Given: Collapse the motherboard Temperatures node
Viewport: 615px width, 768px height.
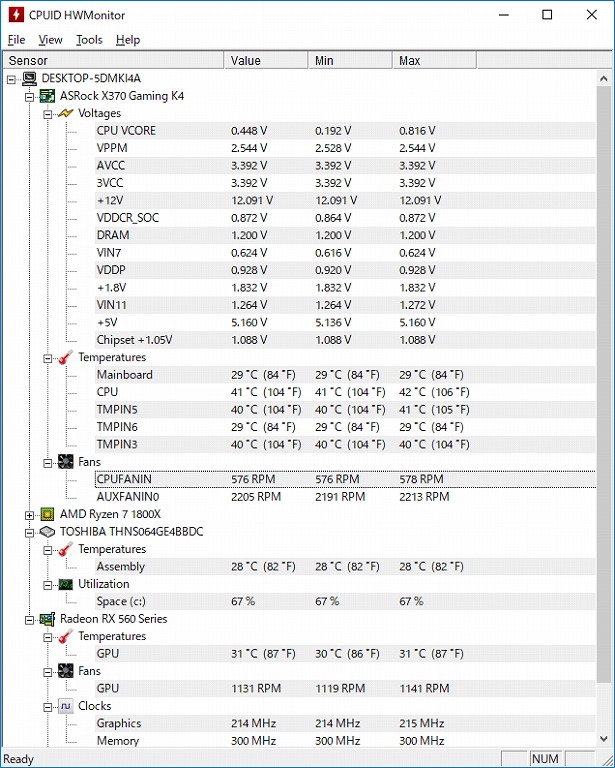Looking at the screenshot, I should coord(48,357).
